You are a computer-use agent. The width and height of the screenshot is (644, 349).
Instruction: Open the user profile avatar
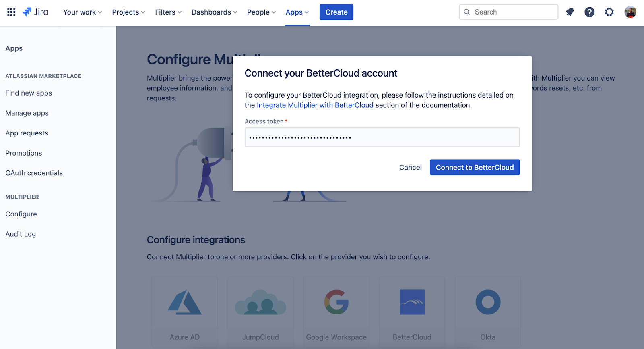pyautogui.click(x=630, y=12)
